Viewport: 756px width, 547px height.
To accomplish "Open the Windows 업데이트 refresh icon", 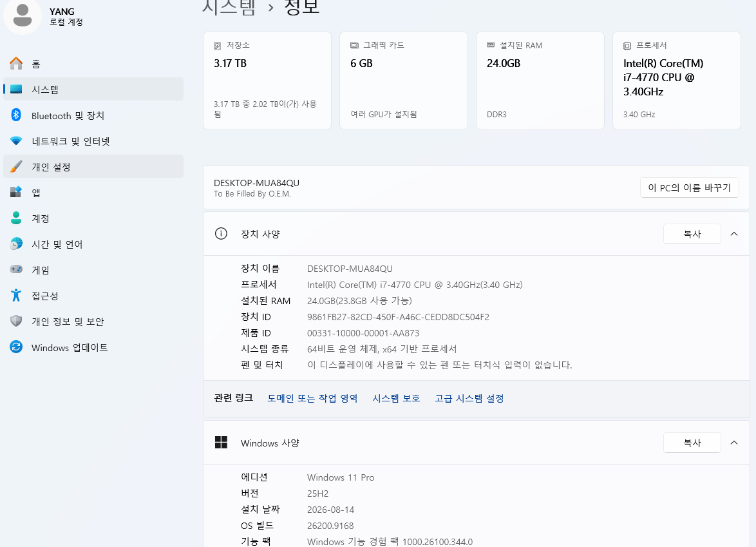I will tap(16, 347).
